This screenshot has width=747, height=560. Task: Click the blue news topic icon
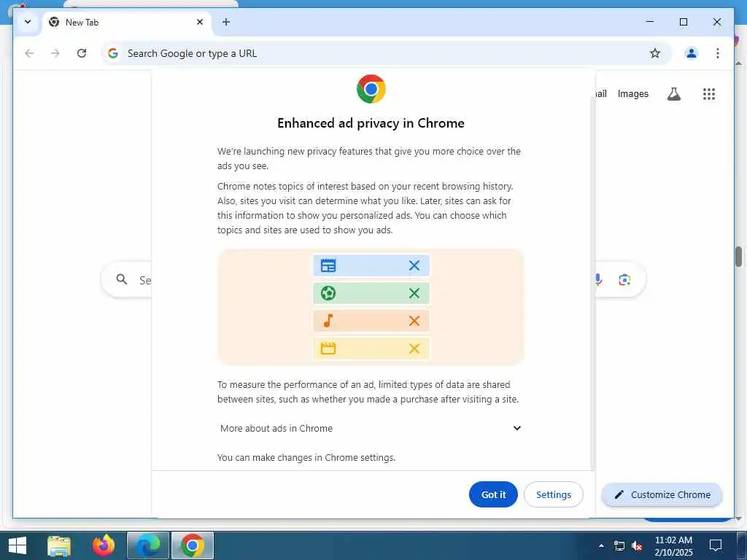pyautogui.click(x=328, y=265)
